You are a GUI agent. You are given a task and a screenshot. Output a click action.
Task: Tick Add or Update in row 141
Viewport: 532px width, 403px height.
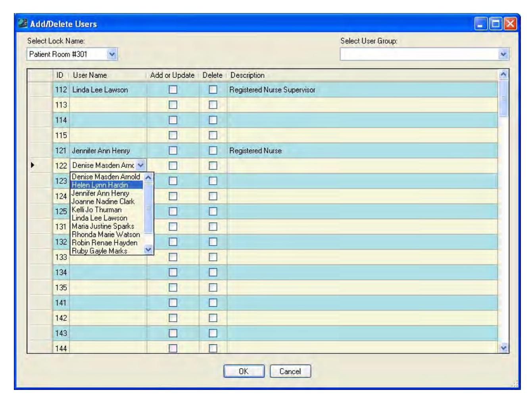pos(173,303)
